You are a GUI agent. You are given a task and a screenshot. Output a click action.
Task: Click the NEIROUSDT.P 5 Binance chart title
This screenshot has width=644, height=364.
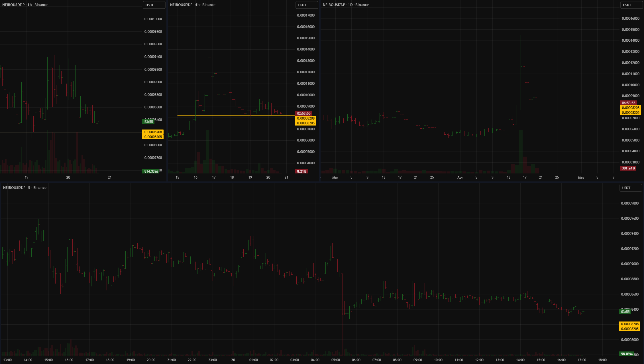25,187
